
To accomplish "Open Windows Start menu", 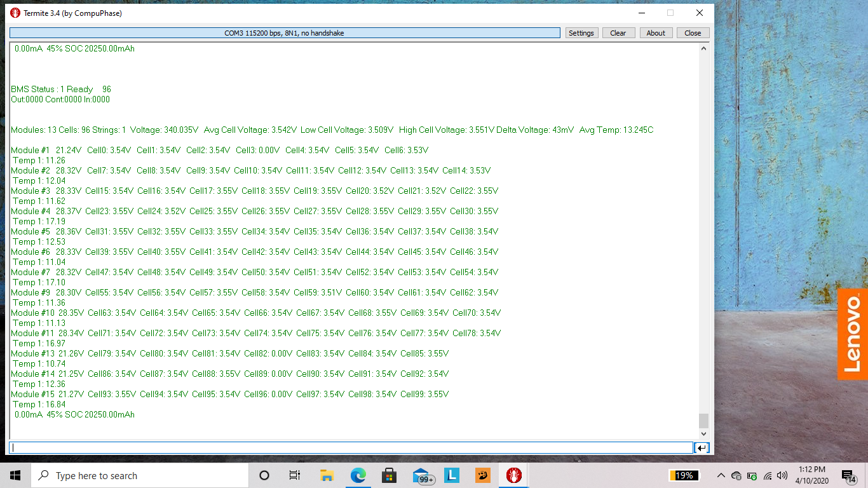I will click(15, 475).
